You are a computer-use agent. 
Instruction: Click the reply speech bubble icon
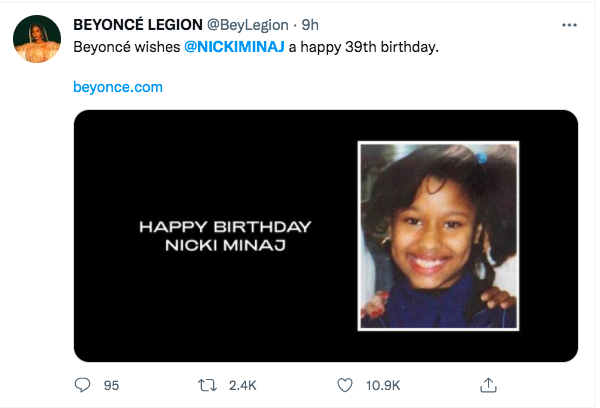tap(82, 384)
